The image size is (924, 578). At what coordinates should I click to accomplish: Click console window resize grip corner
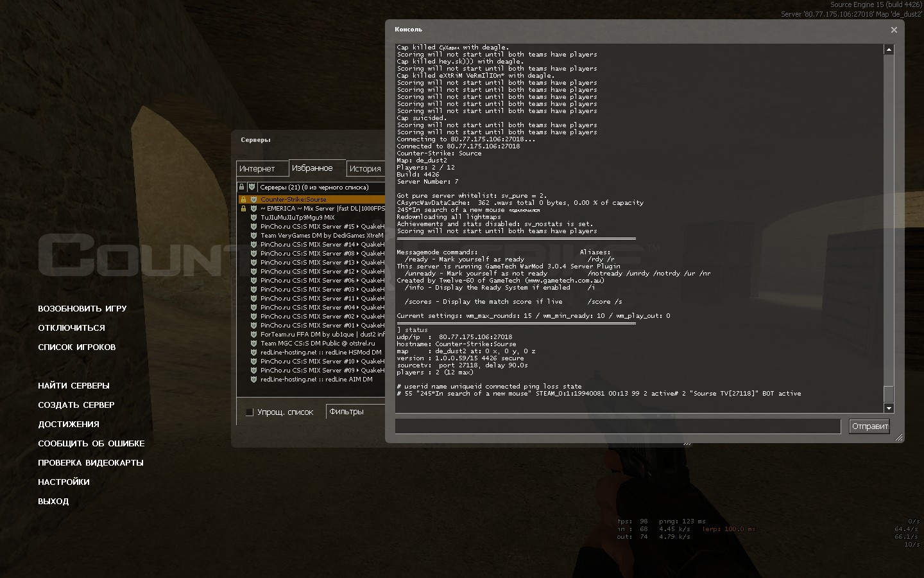tap(899, 437)
